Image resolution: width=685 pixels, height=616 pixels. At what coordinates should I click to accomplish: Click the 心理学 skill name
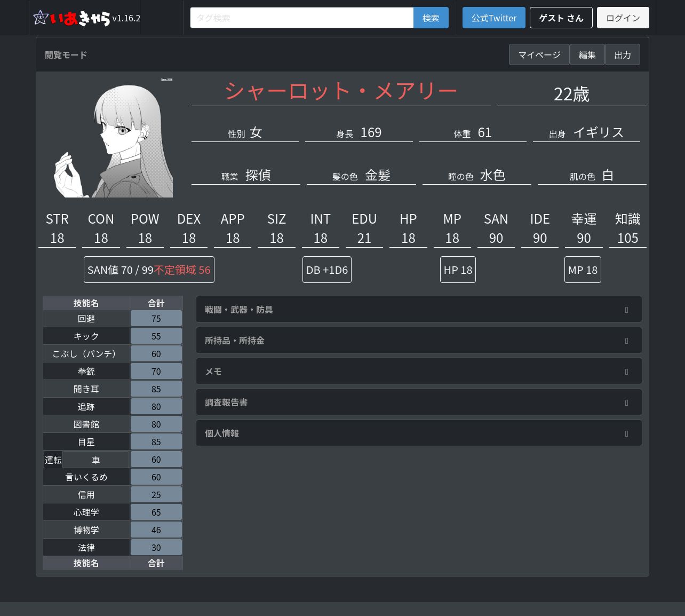pos(86,512)
